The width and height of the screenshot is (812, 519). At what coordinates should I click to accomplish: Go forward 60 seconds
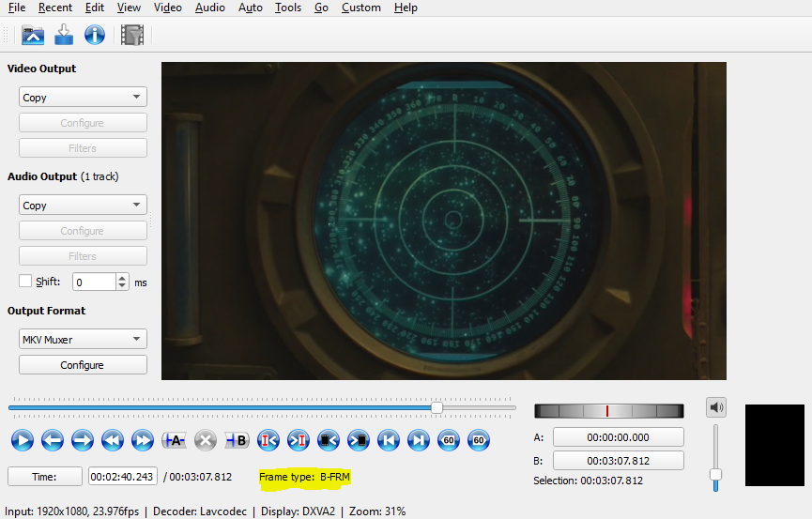pyautogui.click(x=479, y=440)
